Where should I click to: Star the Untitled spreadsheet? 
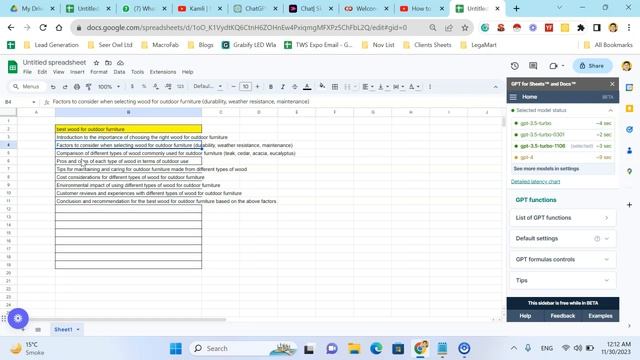[96, 62]
